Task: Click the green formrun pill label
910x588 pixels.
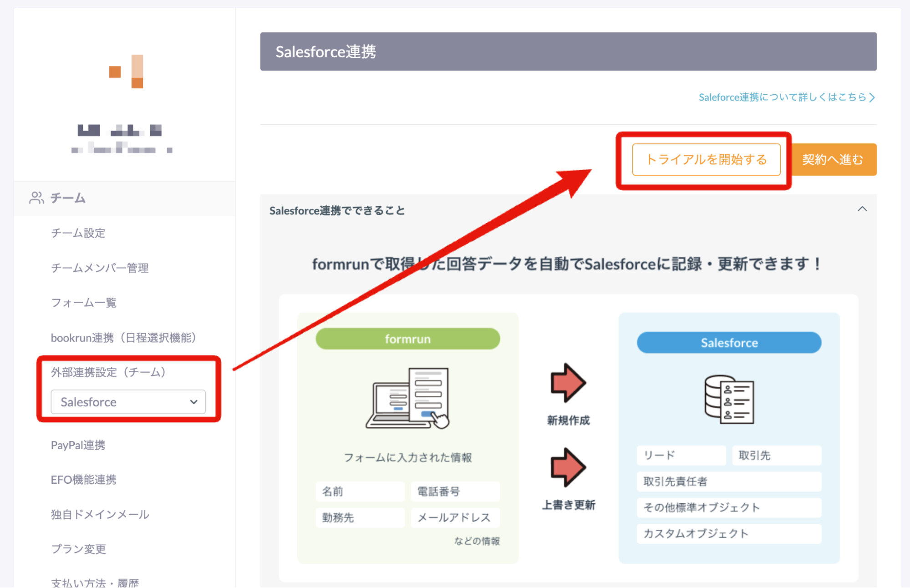Action: [407, 339]
